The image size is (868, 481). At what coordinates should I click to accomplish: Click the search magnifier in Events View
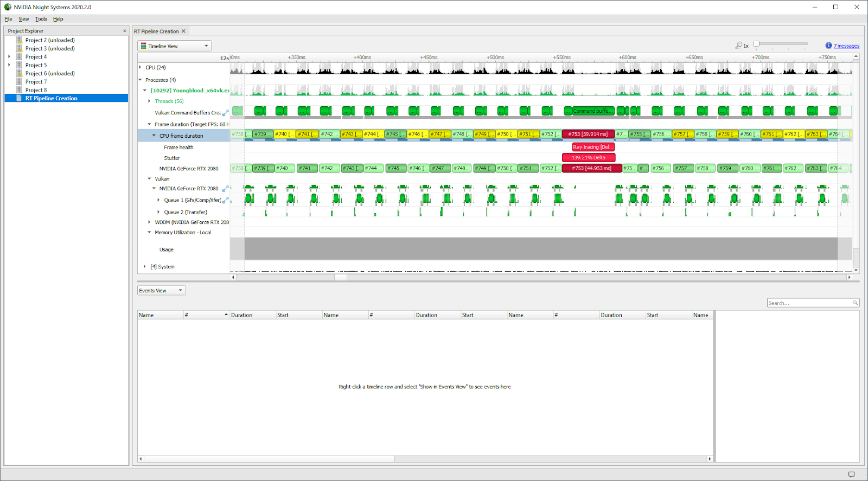pos(856,303)
